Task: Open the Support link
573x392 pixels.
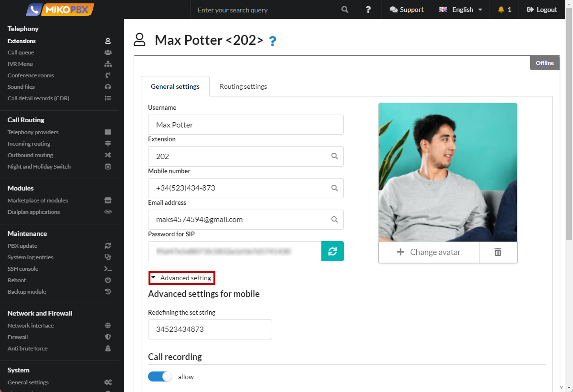Action: coord(406,10)
